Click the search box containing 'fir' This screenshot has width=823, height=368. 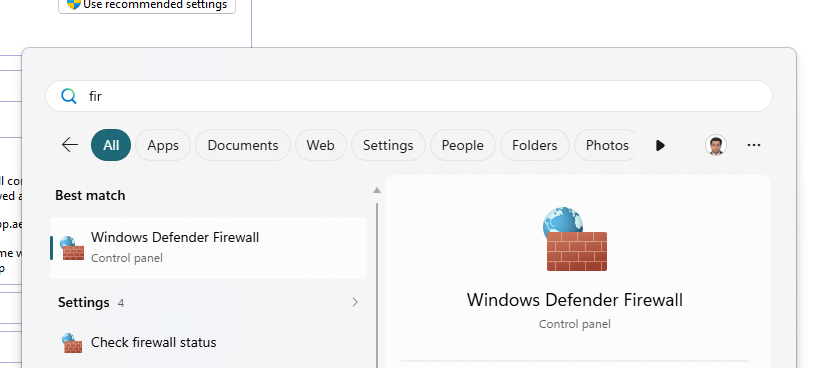[x=409, y=96]
